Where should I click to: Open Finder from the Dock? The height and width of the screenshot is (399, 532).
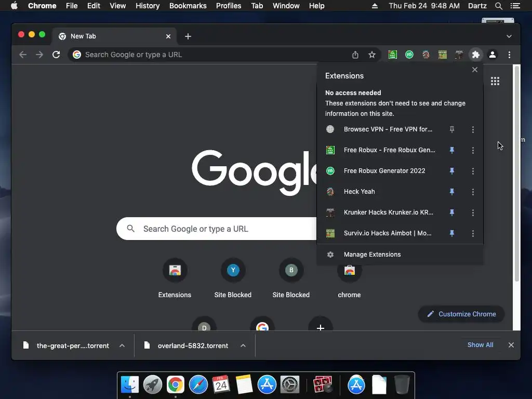[130, 385]
